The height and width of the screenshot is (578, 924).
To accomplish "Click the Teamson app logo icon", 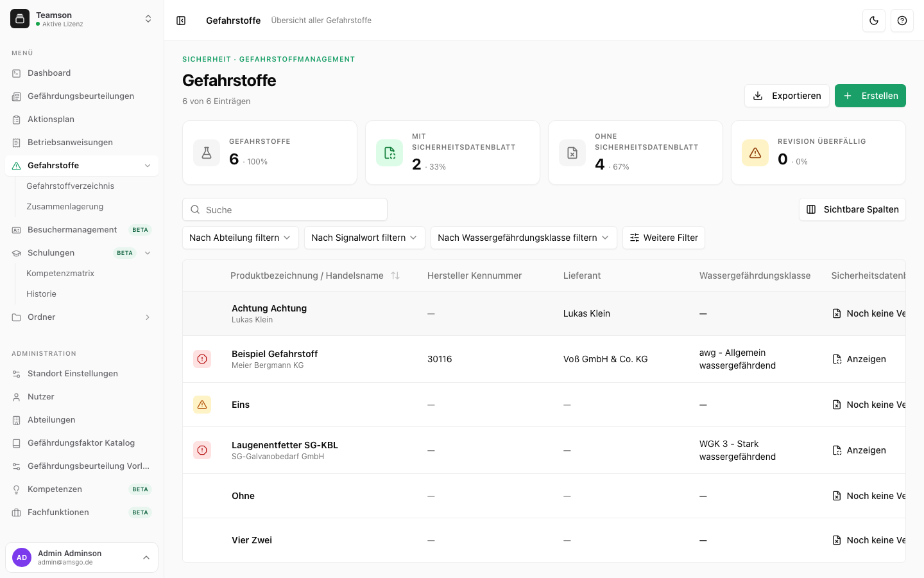I will 20,19.
